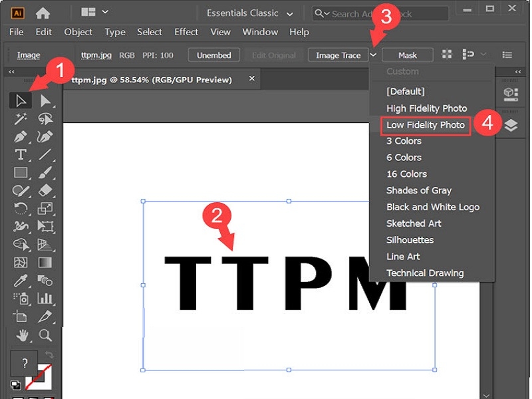The width and height of the screenshot is (532, 399).
Task: Open the Type menu
Action: point(115,32)
